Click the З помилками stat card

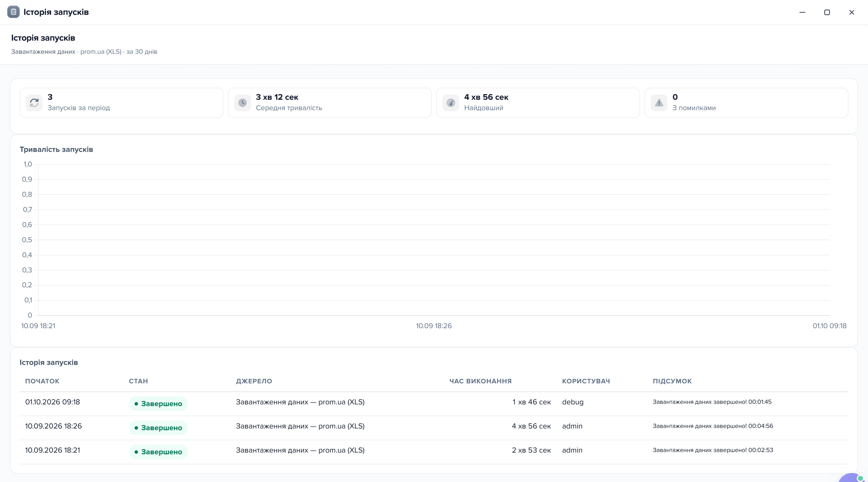point(746,103)
